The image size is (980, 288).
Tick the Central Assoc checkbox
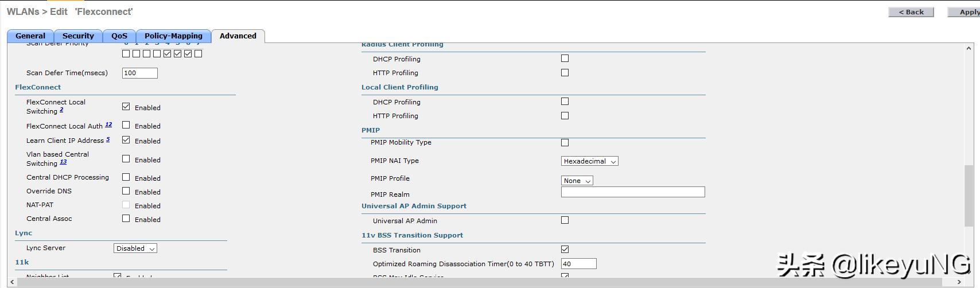coord(126,219)
